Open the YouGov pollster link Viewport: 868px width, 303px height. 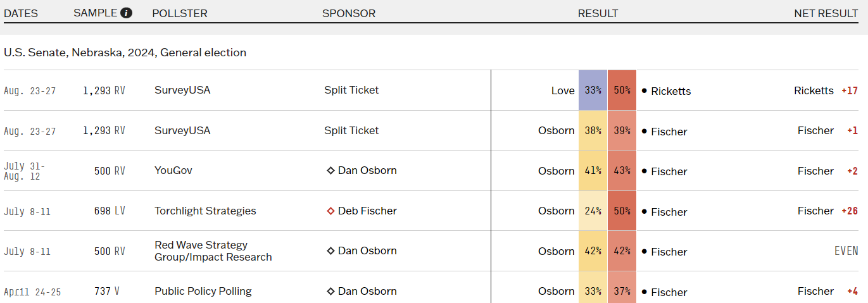click(173, 170)
